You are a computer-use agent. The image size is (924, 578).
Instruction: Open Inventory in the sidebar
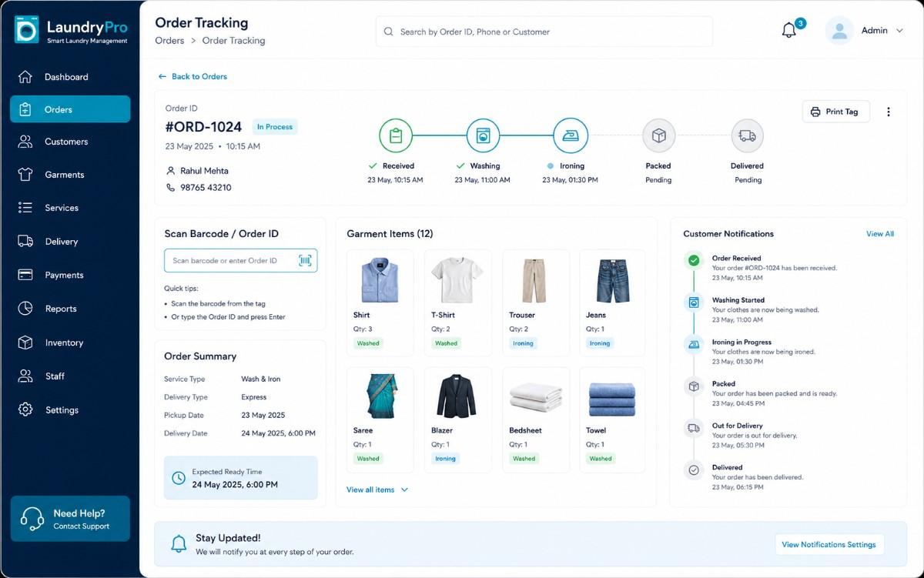tap(70, 342)
